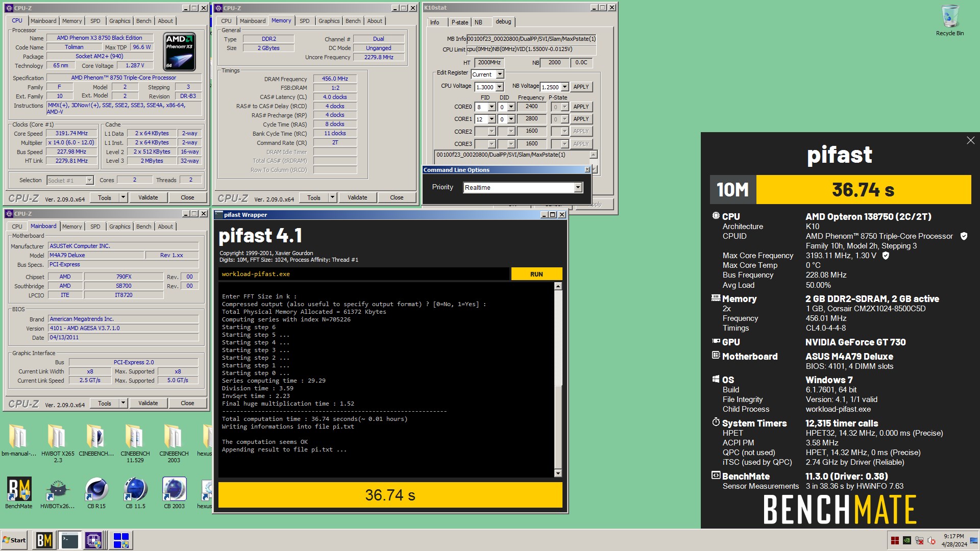
Task: Open the Info tab in K10stat
Action: coord(434,22)
